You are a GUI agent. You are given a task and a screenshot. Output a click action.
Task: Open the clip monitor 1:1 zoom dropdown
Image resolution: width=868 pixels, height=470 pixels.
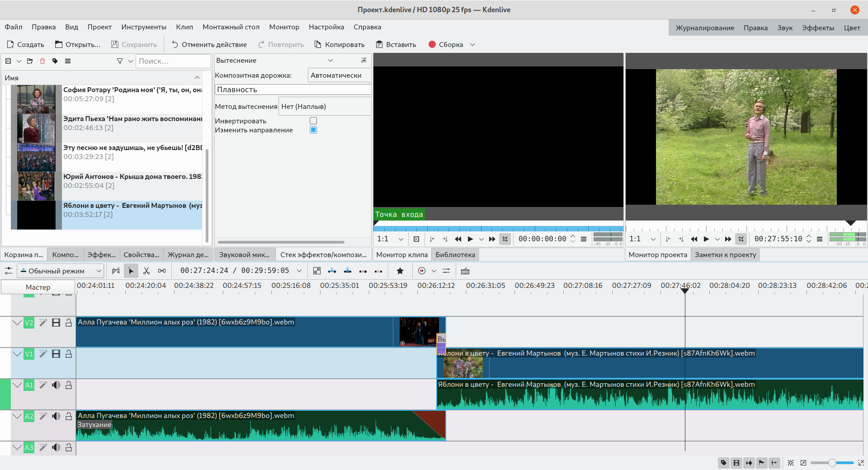click(390, 239)
